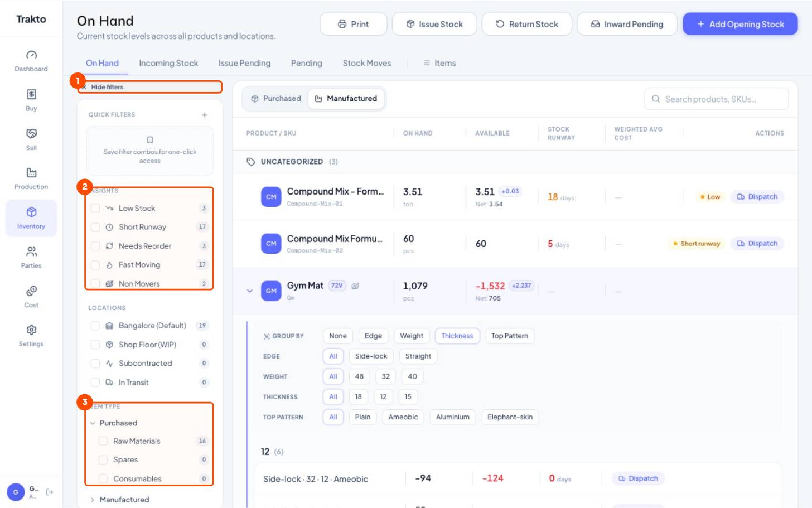
Task: Click the +0.03 badge on Compound Mix
Action: tap(510, 191)
